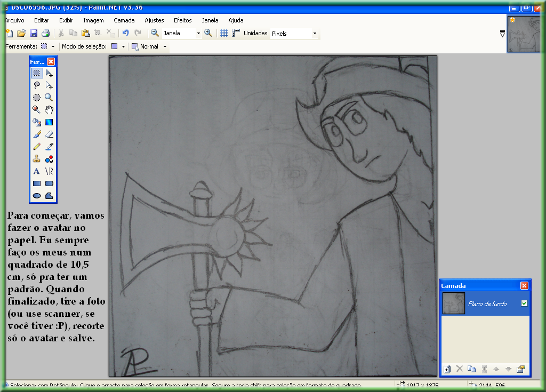This screenshot has height=392, width=546.
Task: Choose the Color Picker eyedropper tool
Action: pyautogui.click(x=49, y=147)
